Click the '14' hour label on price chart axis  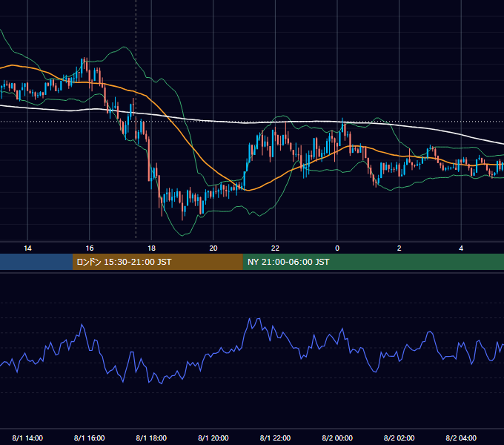(27, 248)
